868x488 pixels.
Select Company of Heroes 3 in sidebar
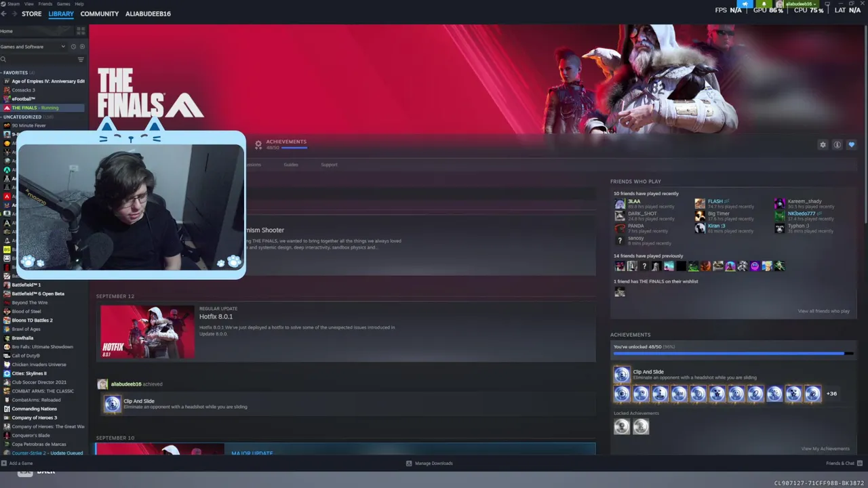point(43,418)
